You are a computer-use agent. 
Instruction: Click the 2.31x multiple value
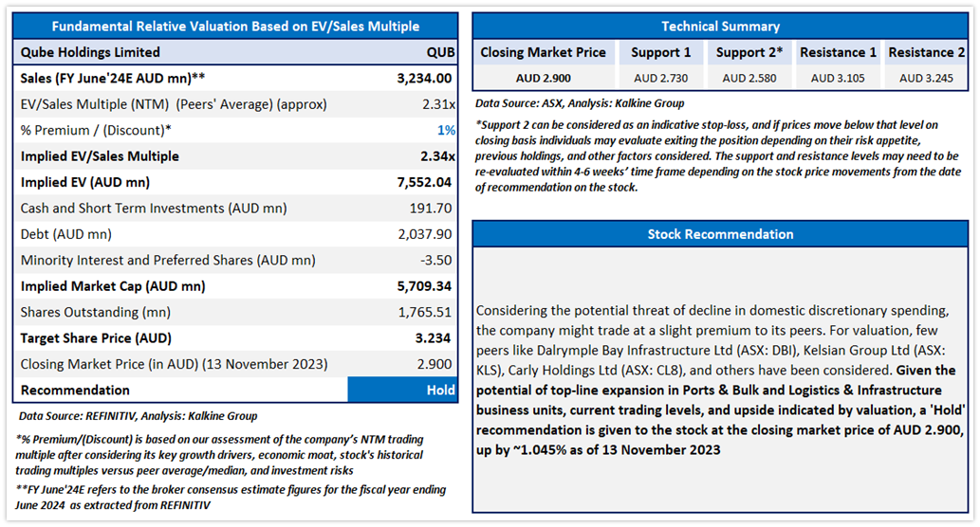[x=438, y=104]
